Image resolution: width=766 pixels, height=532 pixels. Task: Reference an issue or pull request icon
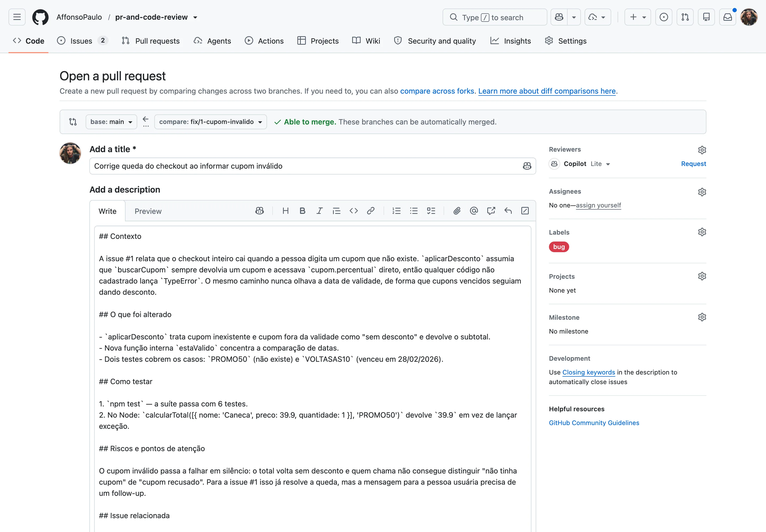pyautogui.click(x=491, y=211)
